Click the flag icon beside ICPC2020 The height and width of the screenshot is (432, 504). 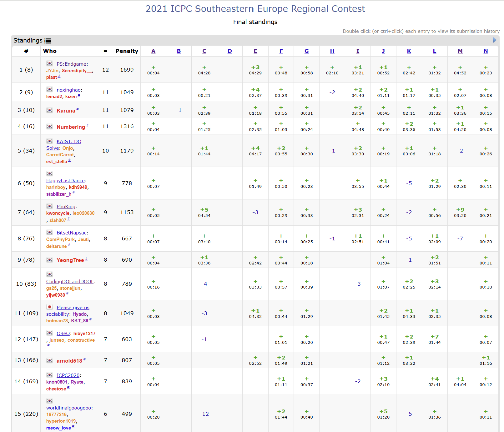50,375
